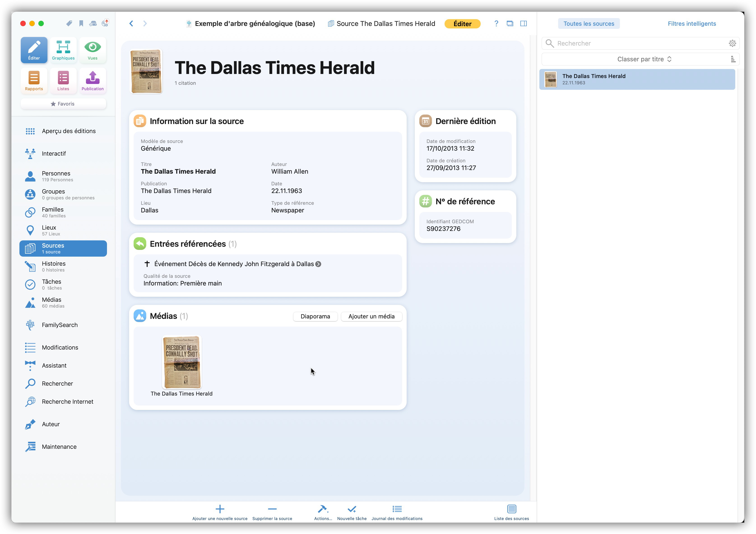756x534 pixels.
Task: Select Lieux in sidebar
Action: 63,231
